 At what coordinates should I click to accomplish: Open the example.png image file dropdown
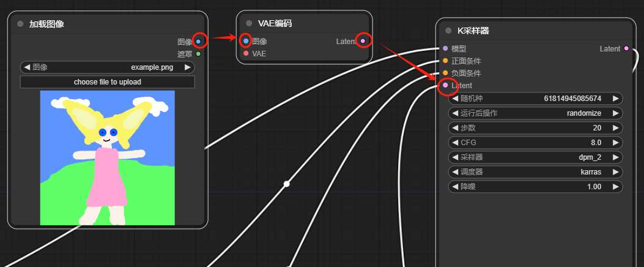click(x=108, y=67)
